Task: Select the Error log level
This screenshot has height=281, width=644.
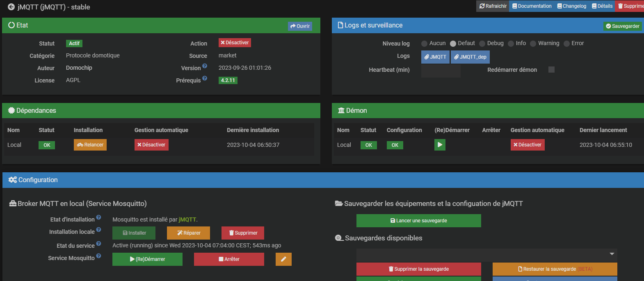Action: point(567,43)
